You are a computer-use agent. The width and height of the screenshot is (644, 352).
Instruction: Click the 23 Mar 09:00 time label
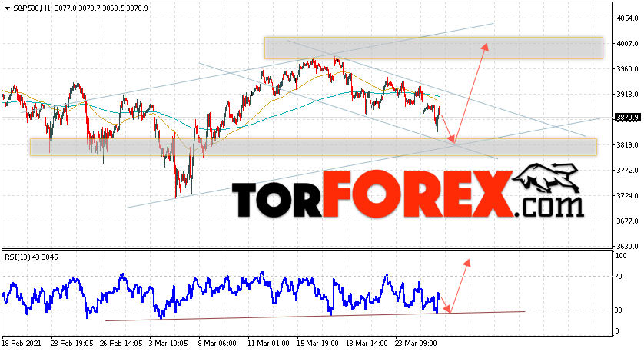[416, 343]
